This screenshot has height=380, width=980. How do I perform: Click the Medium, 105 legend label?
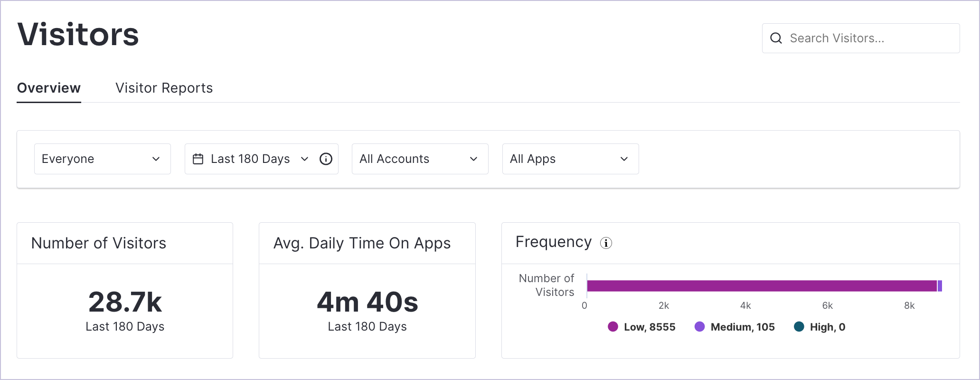point(742,327)
